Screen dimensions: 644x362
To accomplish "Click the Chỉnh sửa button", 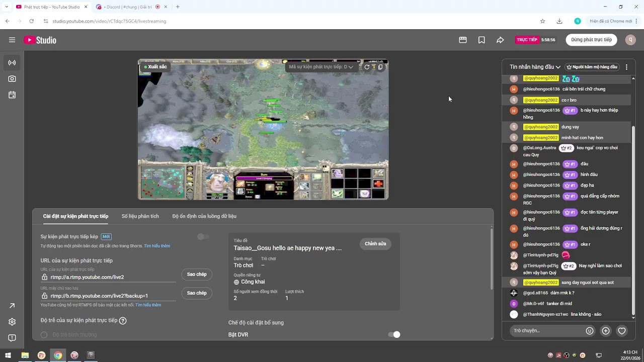I will pyautogui.click(x=375, y=244).
